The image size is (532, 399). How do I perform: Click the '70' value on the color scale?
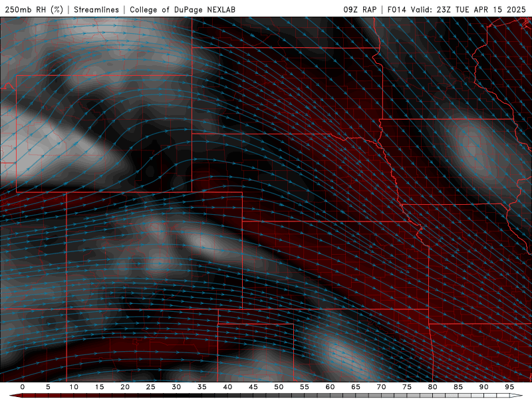[x=381, y=387]
